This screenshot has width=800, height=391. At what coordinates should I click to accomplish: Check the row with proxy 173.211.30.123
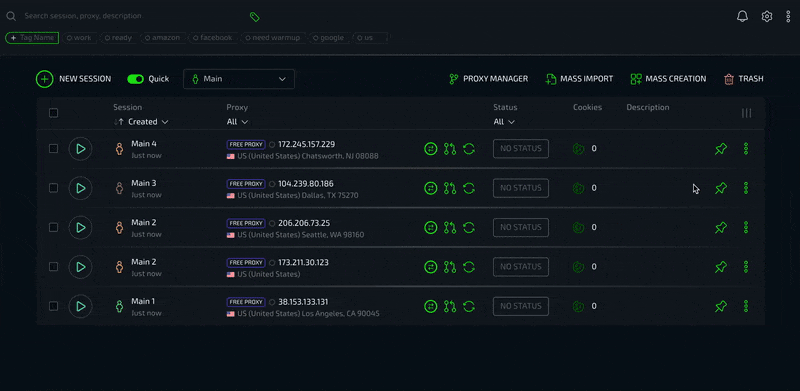click(54, 266)
